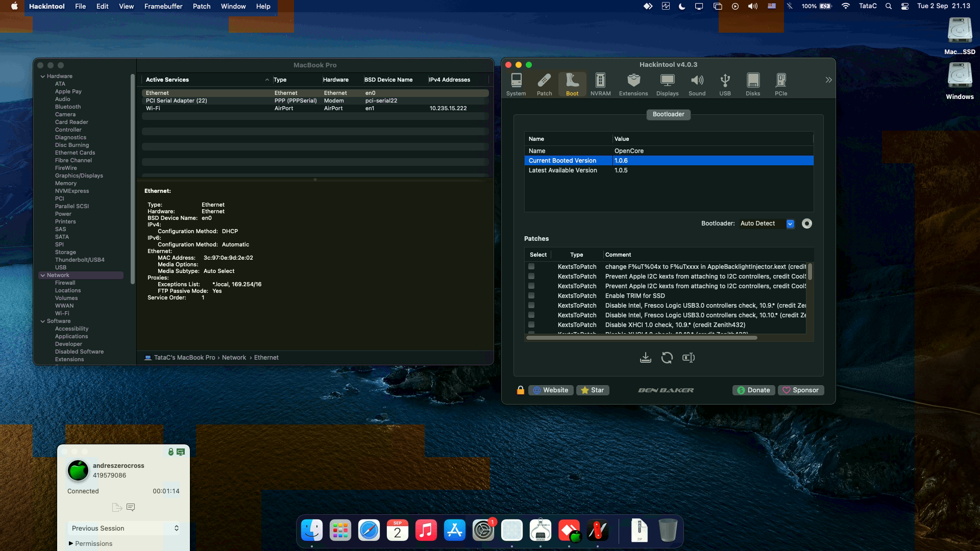Screen dimensions: 980x551
Task: Click the refresh bootloader info icon
Action: [x=667, y=357]
